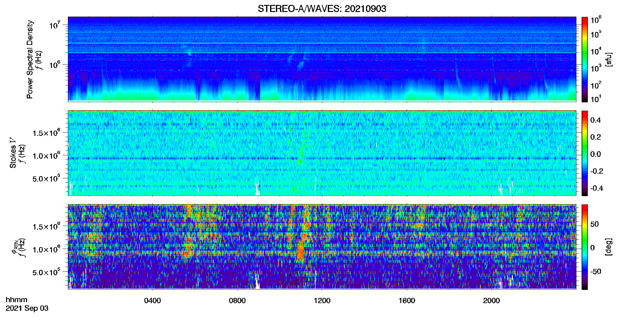This screenshot has width=644, height=332.
Task: Click the 10^4 value on sfu color bar
Action: tap(596, 51)
